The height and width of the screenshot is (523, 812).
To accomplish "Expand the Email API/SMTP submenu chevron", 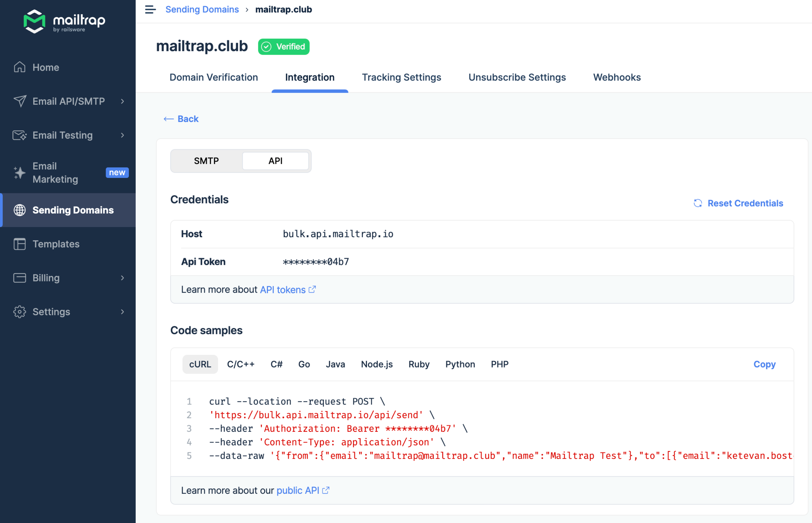I will coord(122,101).
